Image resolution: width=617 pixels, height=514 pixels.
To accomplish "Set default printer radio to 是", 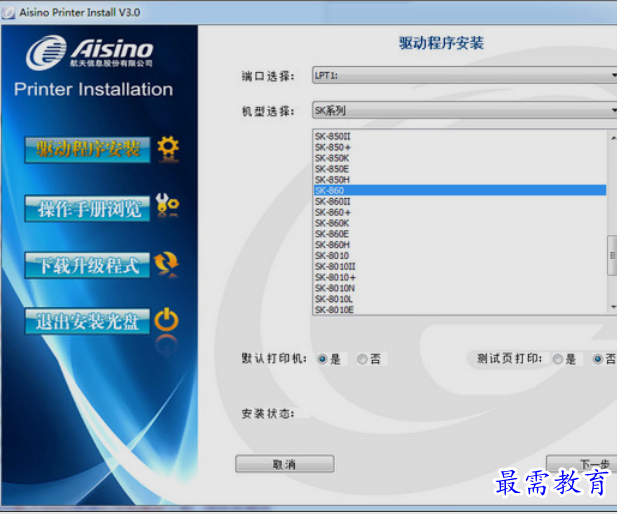I will pos(322,359).
